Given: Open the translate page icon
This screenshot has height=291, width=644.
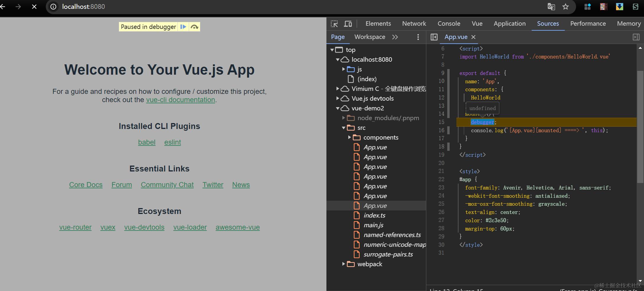Looking at the screenshot, I should [x=551, y=6].
